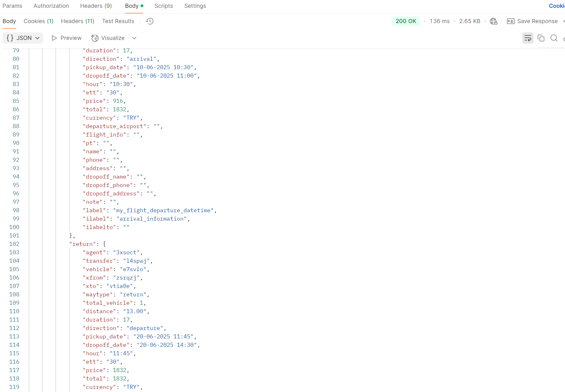
Task: Click line number 102 in the gutter
Action: pyautogui.click(x=14, y=244)
